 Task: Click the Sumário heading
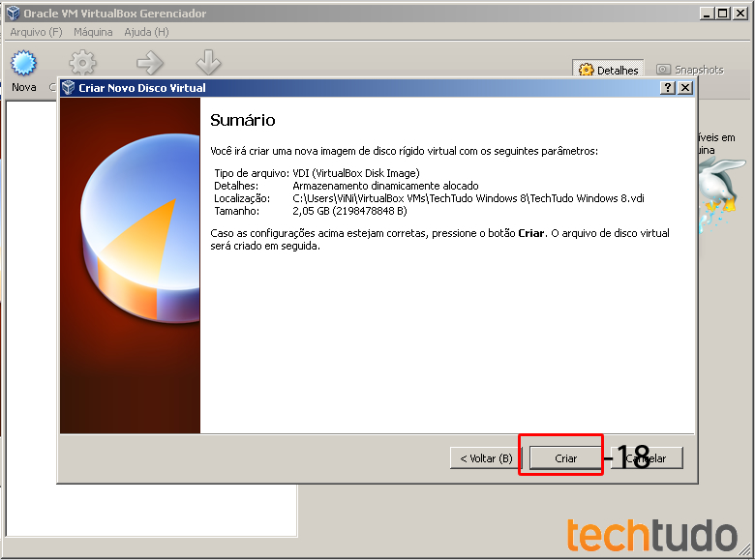[x=243, y=120]
